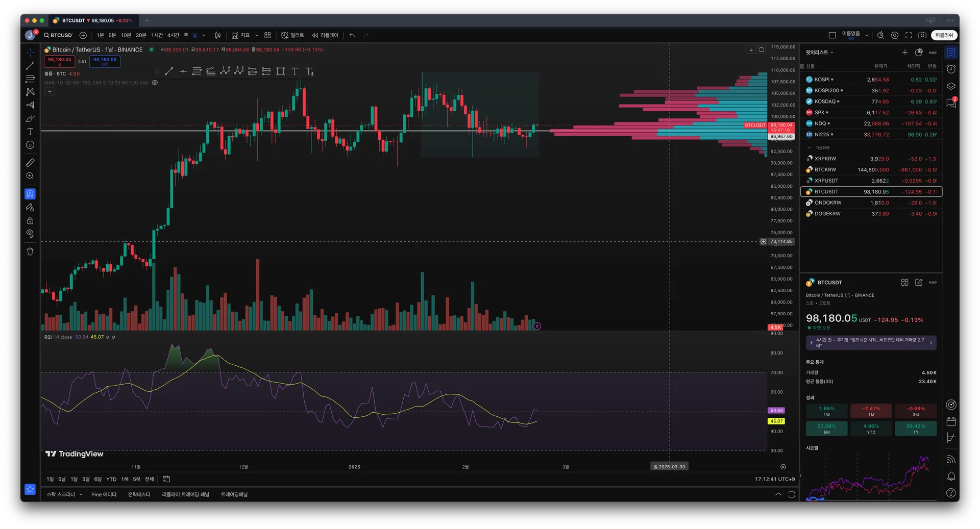
Task: Open the 전략테스터 tab
Action: pyautogui.click(x=139, y=494)
